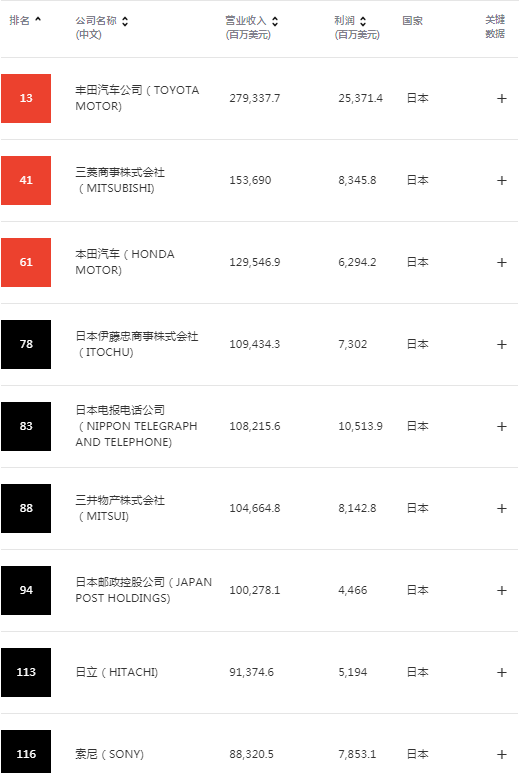Select the black rank 78 badge
Viewport: 527px width, 773px height.
pos(26,344)
